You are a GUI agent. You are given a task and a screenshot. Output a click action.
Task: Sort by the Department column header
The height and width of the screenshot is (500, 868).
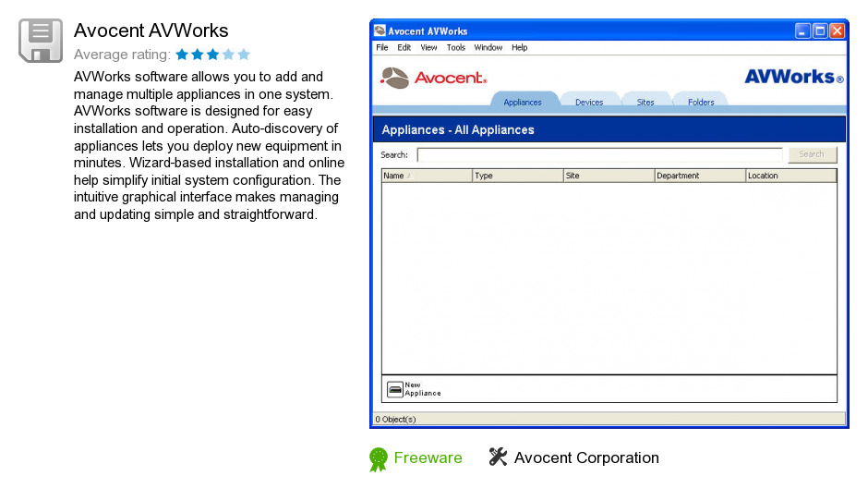click(700, 176)
